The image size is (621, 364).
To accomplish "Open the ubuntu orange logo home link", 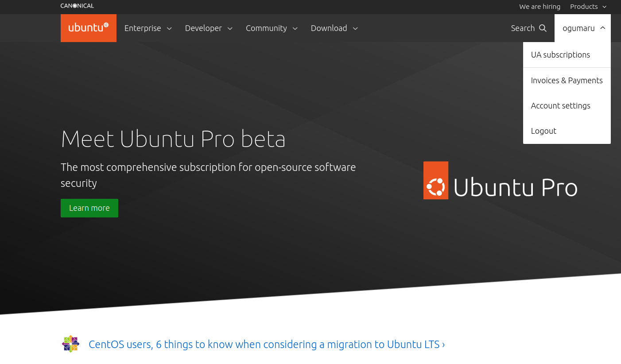I will pyautogui.click(x=89, y=28).
